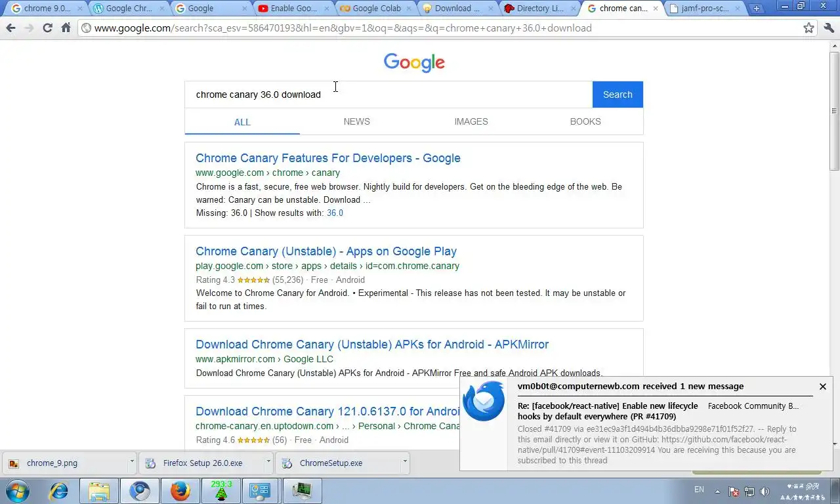Open a new browser tab
Viewport: 840px width, 504px height.
(x=757, y=9)
